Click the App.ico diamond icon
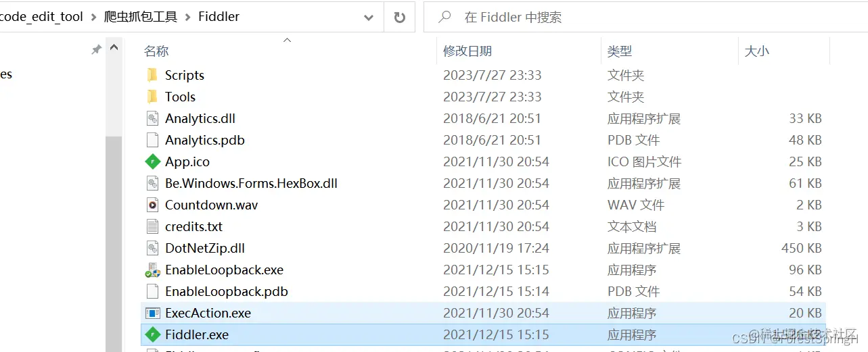This screenshot has height=352, width=868. [153, 161]
